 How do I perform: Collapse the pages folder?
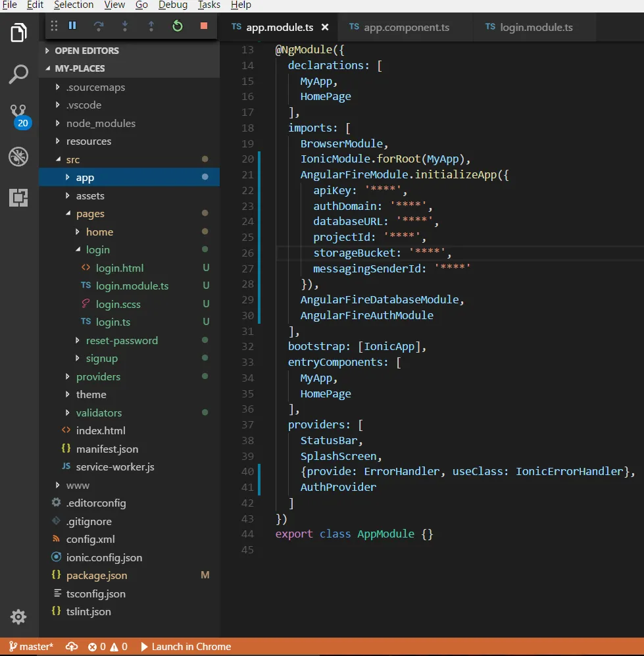[x=90, y=214]
